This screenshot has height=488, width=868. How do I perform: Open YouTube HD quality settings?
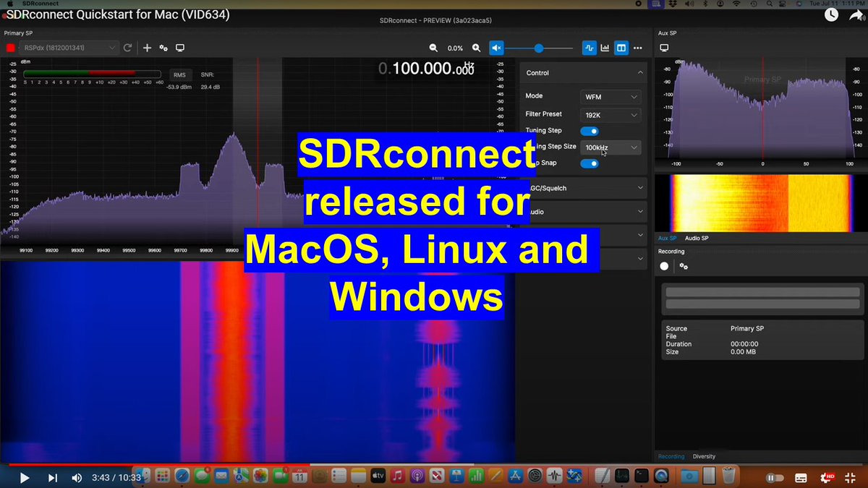(x=826, y=477)
